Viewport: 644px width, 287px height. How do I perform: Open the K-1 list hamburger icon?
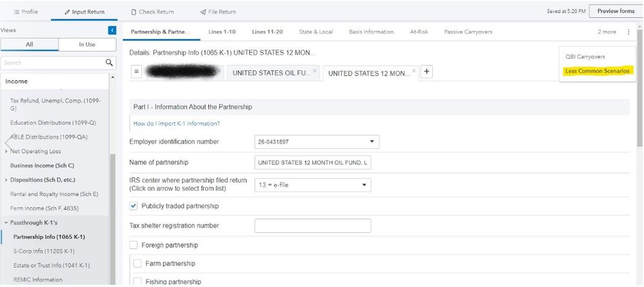pyautogui.click(x=137, y=72)
